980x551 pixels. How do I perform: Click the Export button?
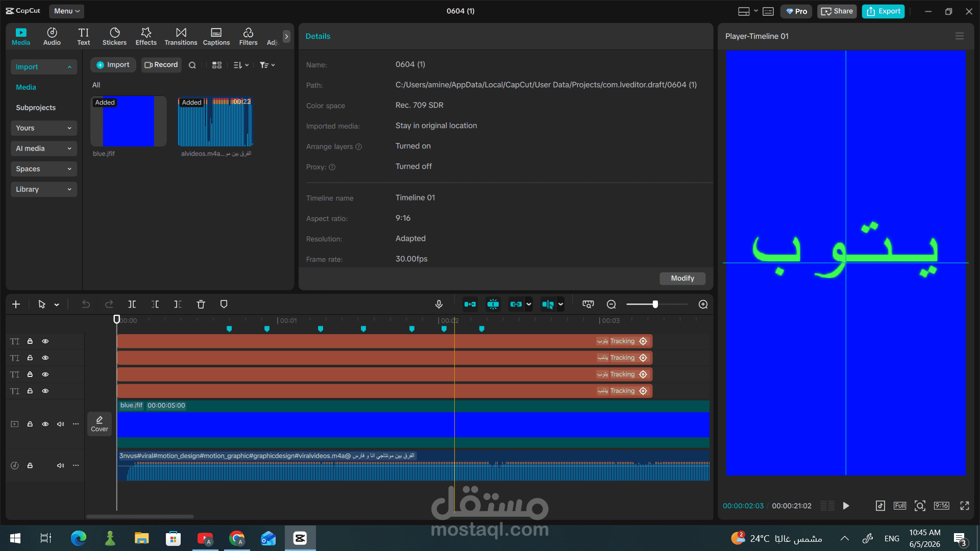(x=883, y=11)
